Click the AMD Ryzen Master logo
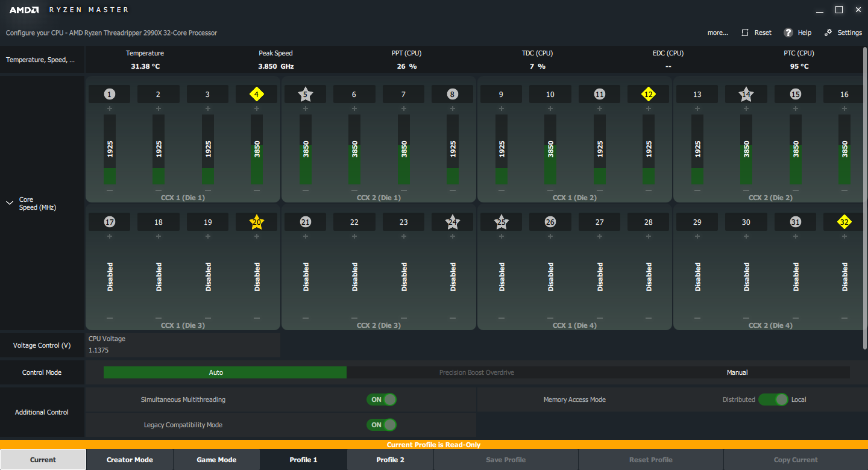The width and height of the screenshot is (868, 470). coord(69,10)
